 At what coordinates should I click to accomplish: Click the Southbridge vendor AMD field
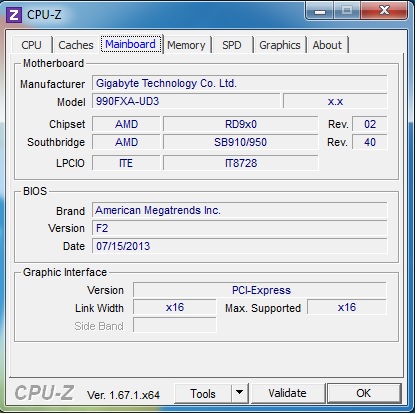(126, 142)
